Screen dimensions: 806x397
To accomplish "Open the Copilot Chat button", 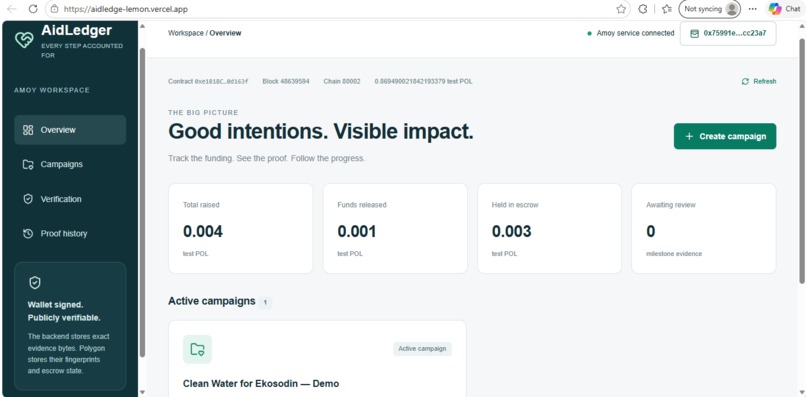I will [x=785, y=9].
